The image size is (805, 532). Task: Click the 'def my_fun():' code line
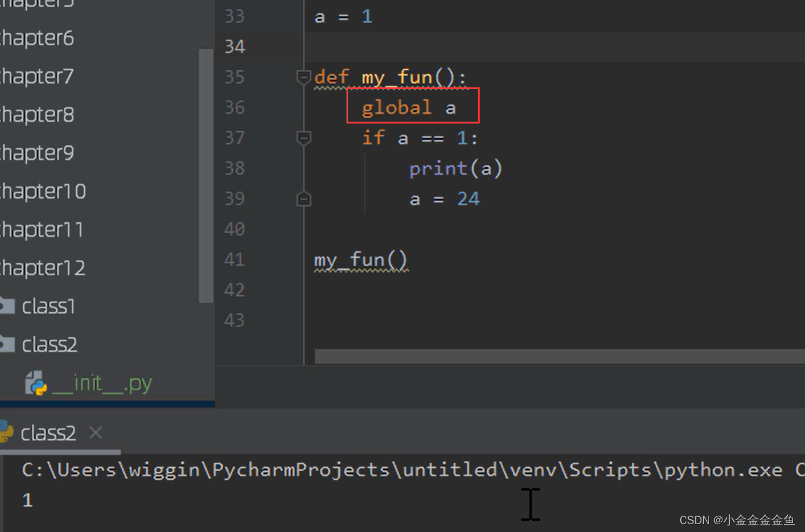coord(390,78)
